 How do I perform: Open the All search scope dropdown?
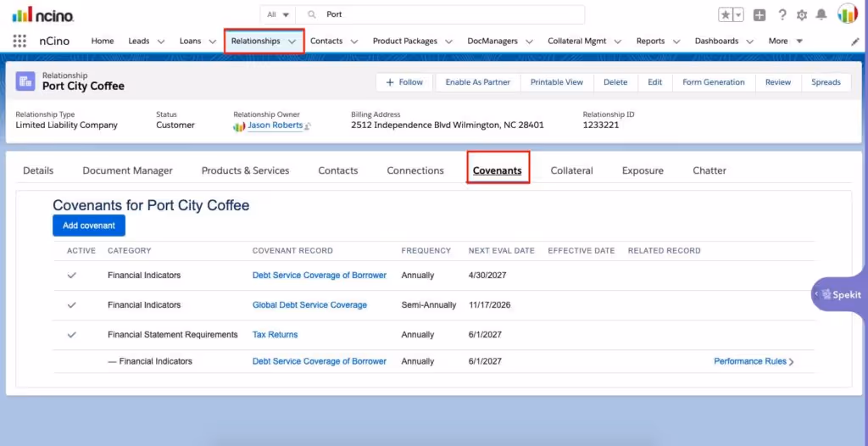click(x=278, y=14)
